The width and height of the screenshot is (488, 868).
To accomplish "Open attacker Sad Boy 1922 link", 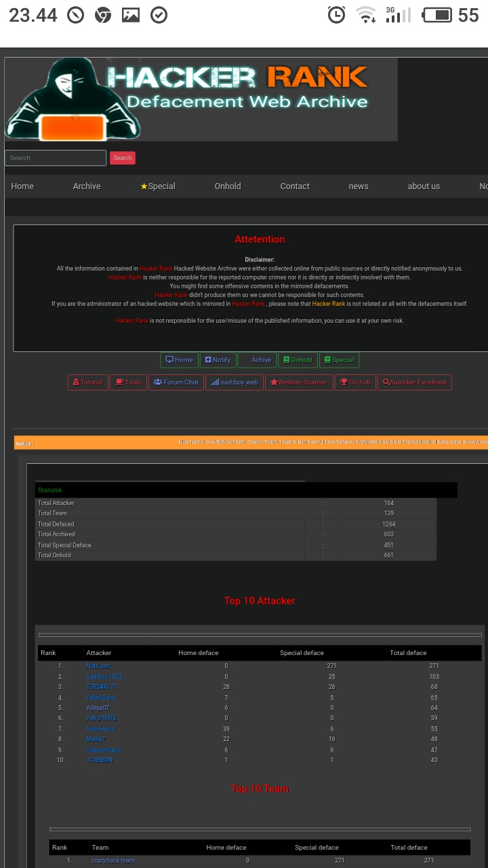I will tap(104, 677).
